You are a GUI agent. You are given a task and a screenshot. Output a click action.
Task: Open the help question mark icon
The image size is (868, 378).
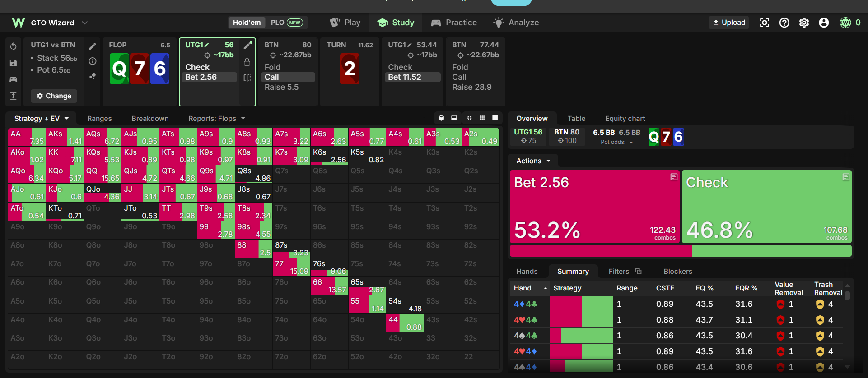[x=784, y=23]
